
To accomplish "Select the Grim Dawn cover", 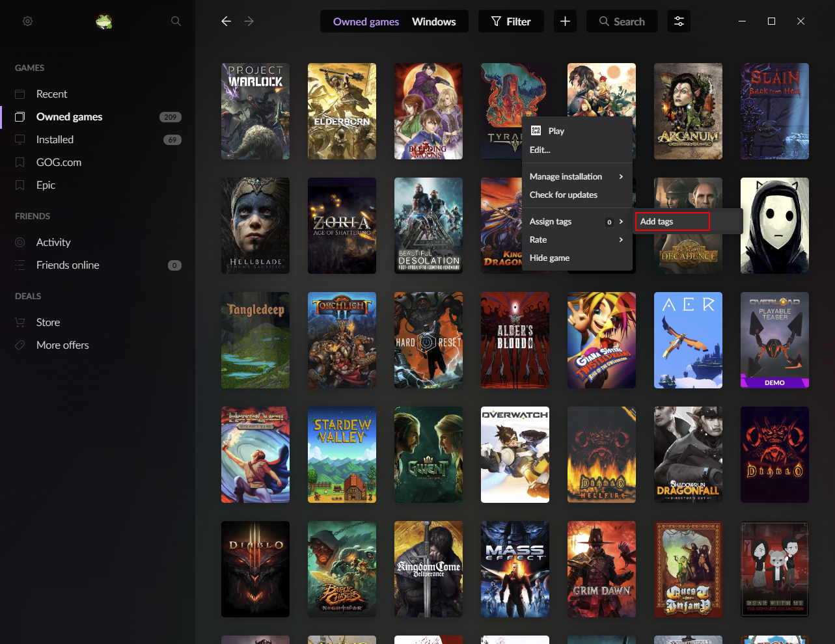I will coord(601,569).
